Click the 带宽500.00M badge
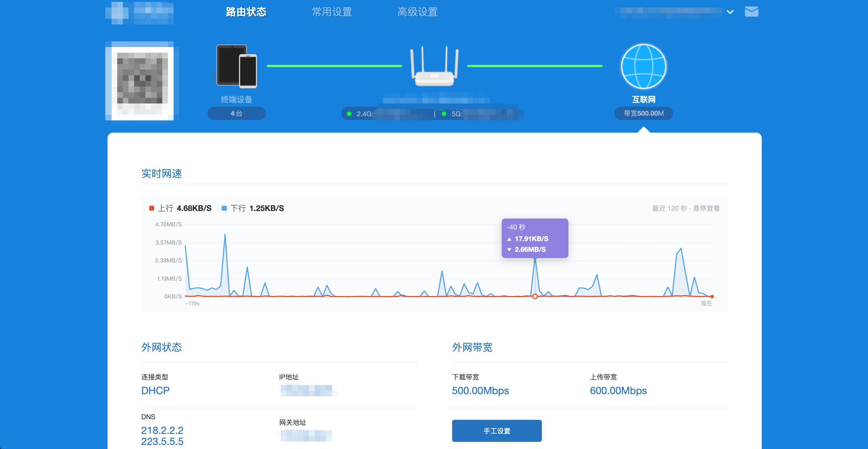868x449 pixels. (644, 113)
